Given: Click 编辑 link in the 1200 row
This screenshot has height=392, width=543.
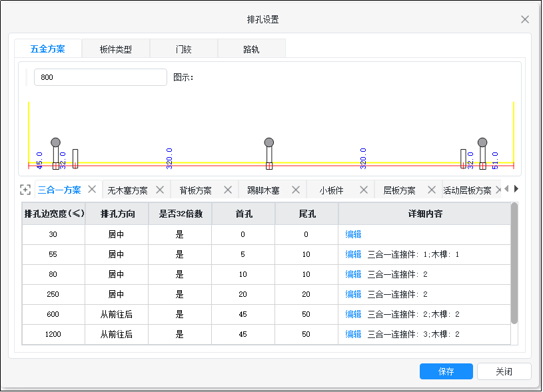Looking at the screenshot, I should tap(353, 334).
